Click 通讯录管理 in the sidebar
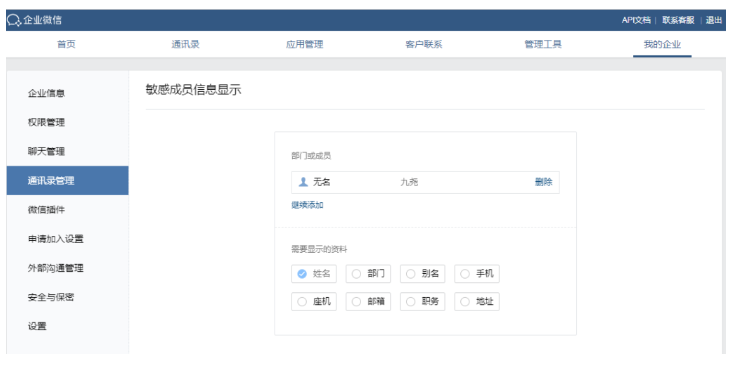This screenshot has width=736, height=366. click(68, 181)
